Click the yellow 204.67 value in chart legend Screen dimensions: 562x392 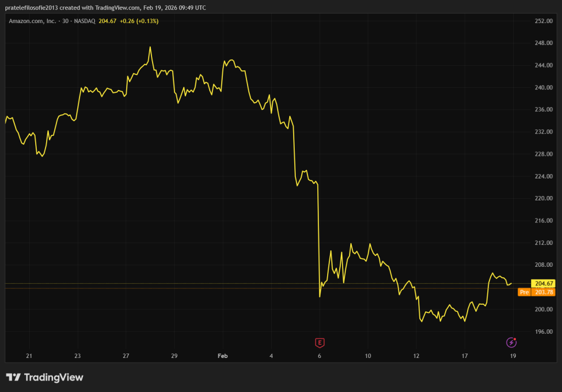(108, 21)
